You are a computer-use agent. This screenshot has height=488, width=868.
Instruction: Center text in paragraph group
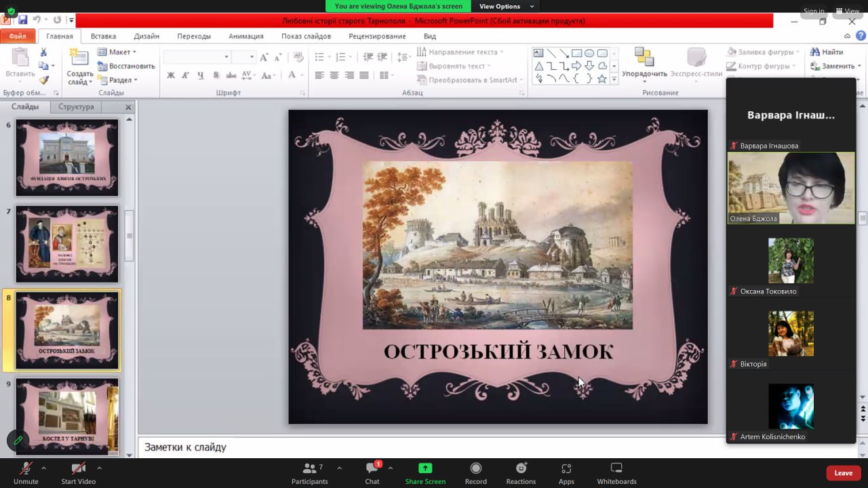334,75
